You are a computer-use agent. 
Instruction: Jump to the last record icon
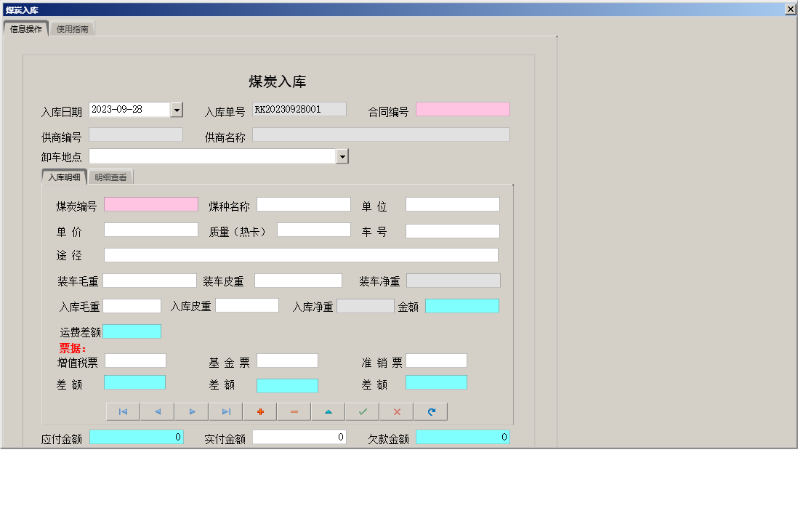(226, 411)
